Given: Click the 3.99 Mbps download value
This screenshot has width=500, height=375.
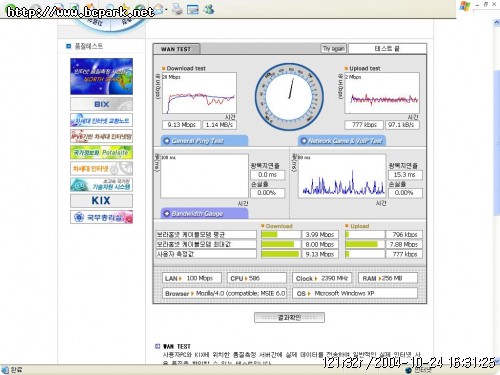Looking at the screenshot, I should coord(320,234).
